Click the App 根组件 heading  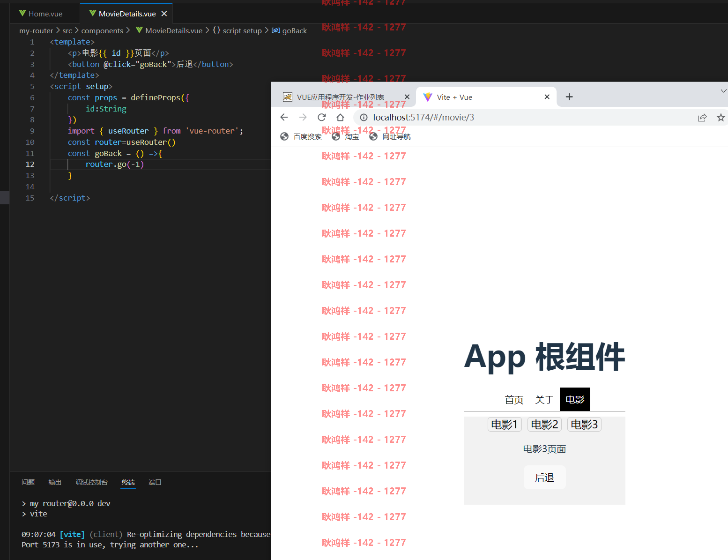coord(544,357)
